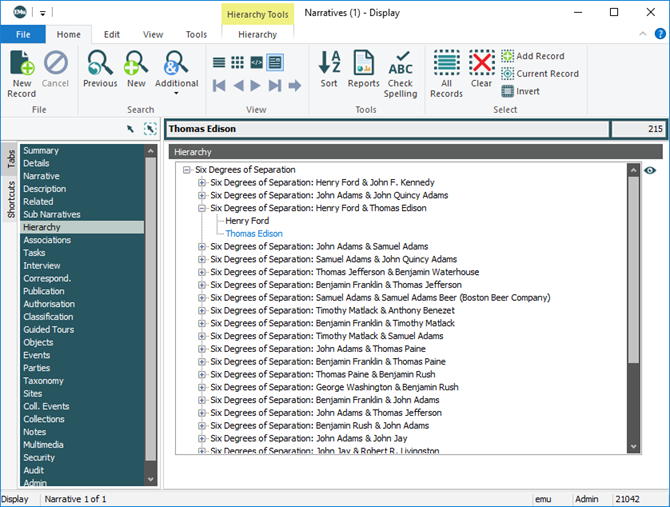Toggle the hierarchy eye visibility icon
The image size is (670, 507).
point(650,171)
